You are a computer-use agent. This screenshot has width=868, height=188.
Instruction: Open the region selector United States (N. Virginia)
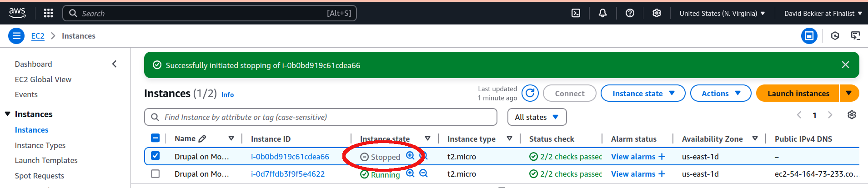pyautogui.click(x=722, y=13)
